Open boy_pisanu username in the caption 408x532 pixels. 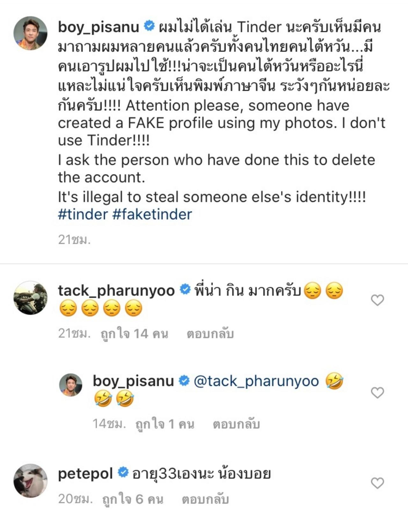coord(98,27)
